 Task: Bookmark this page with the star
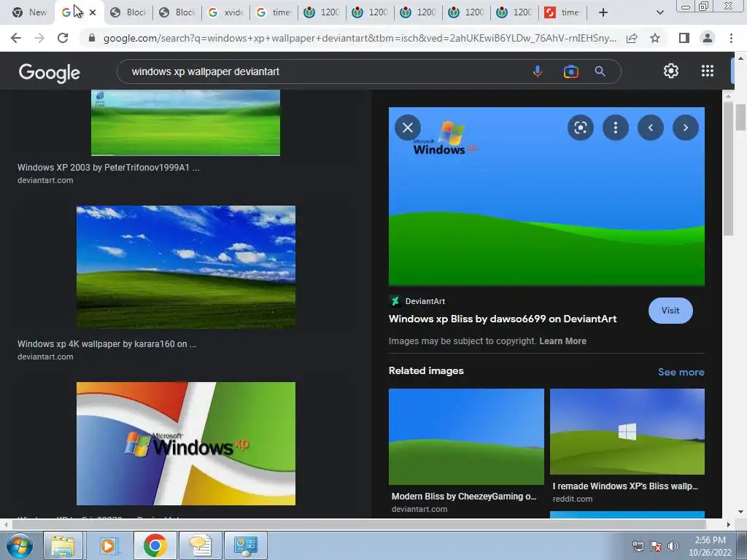[x=655, y=38]
